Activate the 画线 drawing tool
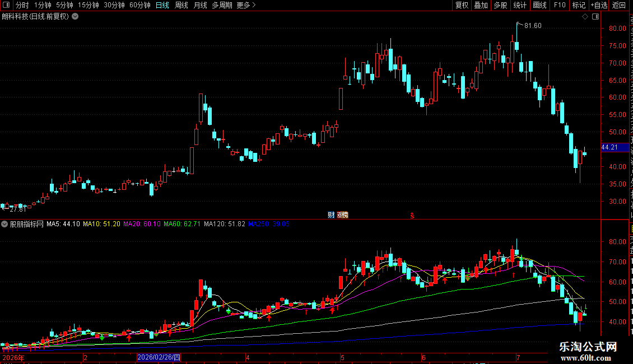Viewport: 633px width, 364px height. (x=539, y=5)
